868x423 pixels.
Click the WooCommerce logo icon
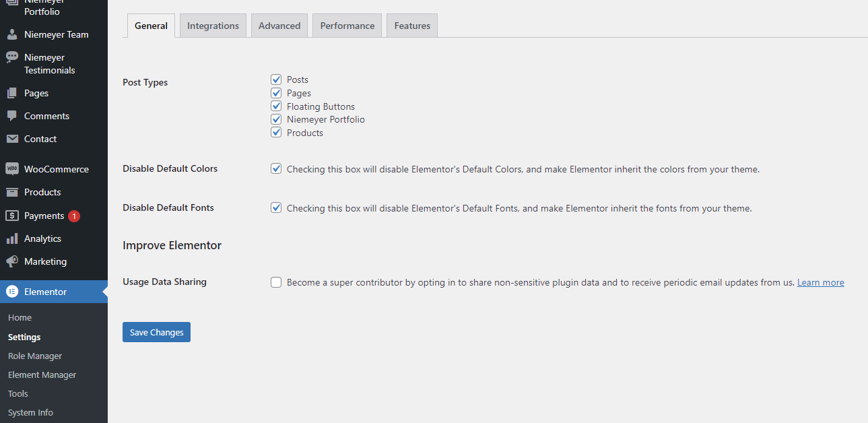[x=12, y=169]
